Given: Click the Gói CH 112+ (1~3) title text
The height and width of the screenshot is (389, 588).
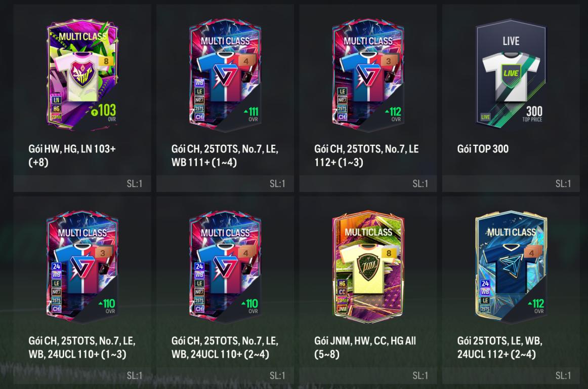Looking at the screenshot, I should pos(366,155).
